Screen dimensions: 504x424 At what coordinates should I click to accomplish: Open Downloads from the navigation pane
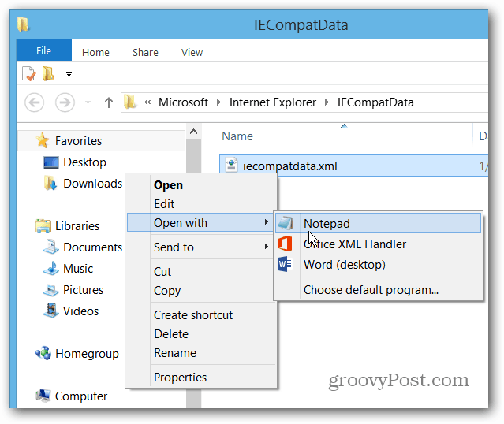click(x=92, y=184)
